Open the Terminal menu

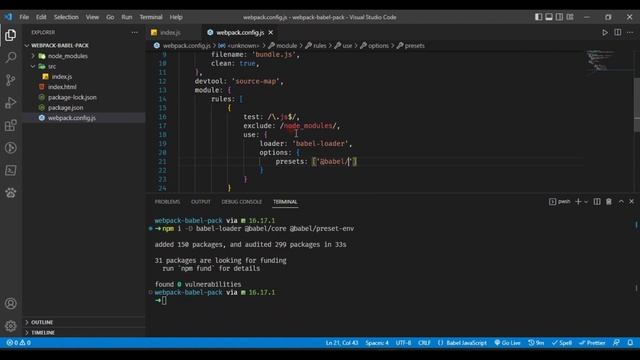pos(151,17)
